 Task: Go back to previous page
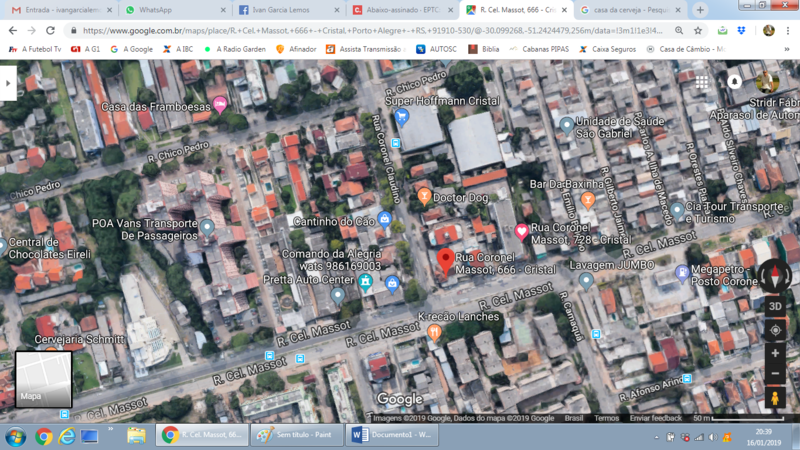[x=13, y=31]
